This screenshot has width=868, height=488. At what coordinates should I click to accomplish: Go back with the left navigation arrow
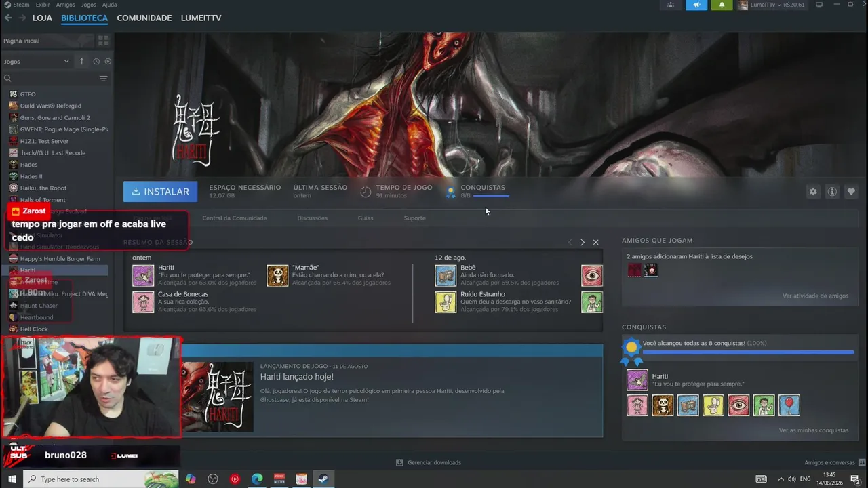pyautogui.click(x=8, y=18)
